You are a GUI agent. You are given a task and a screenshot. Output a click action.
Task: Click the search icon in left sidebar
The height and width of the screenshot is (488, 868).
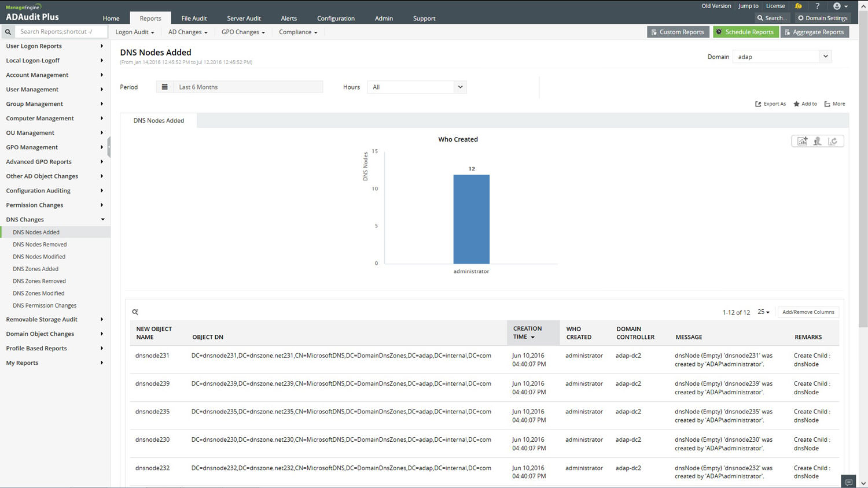pos(8,32)
